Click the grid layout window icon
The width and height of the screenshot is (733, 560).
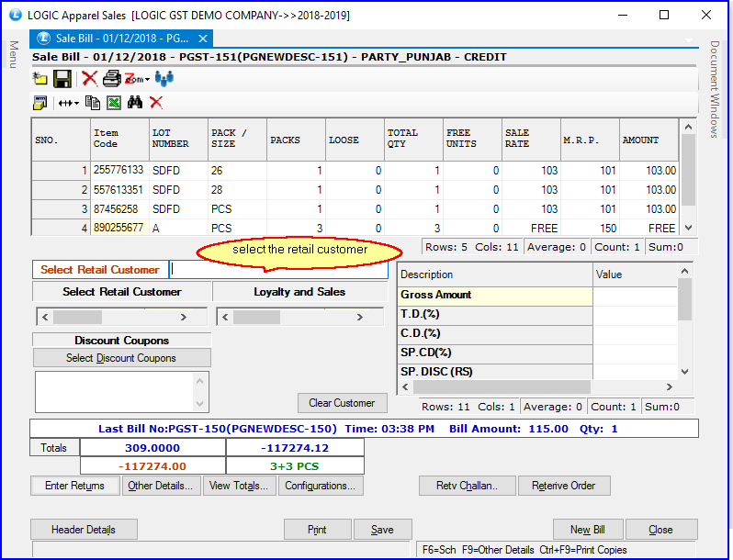[40, 102]
